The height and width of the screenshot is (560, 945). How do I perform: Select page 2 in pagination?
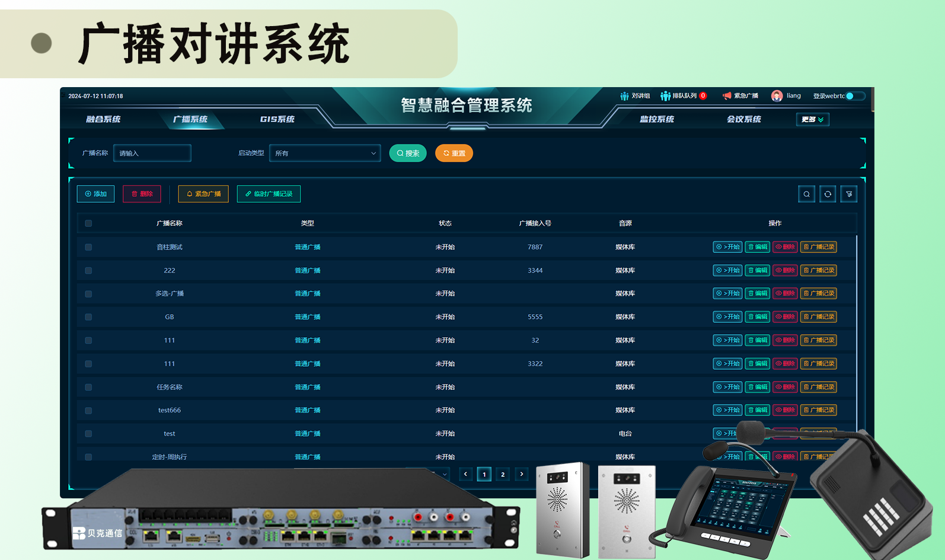pyautogui.click(x=503, y=474)
